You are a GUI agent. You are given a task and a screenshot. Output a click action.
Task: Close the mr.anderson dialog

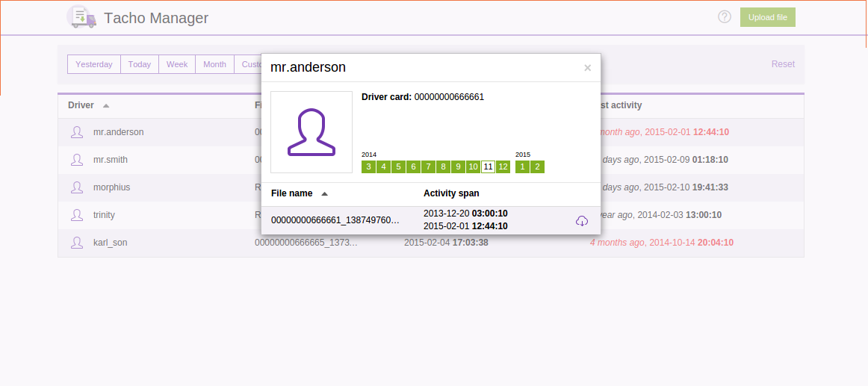587,68
